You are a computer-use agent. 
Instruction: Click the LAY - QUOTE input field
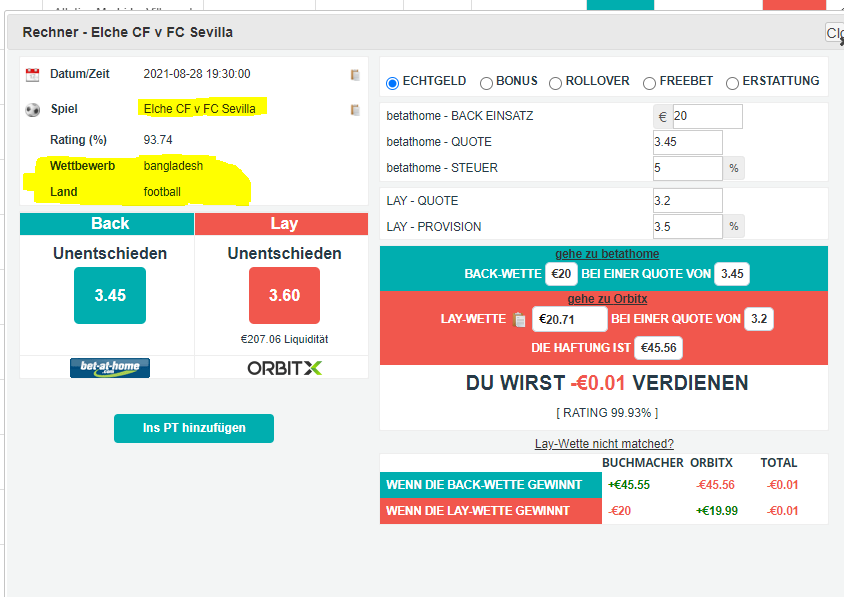click(687, 201)
